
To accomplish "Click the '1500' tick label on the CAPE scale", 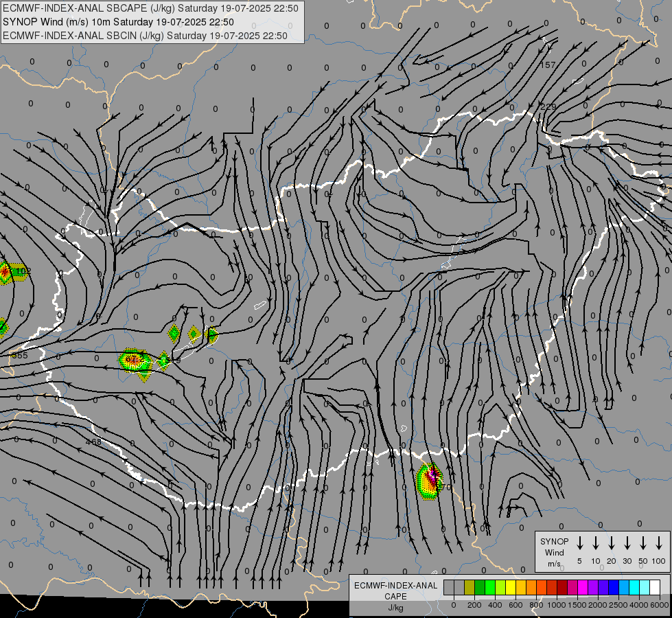I will tap(577, 605).
